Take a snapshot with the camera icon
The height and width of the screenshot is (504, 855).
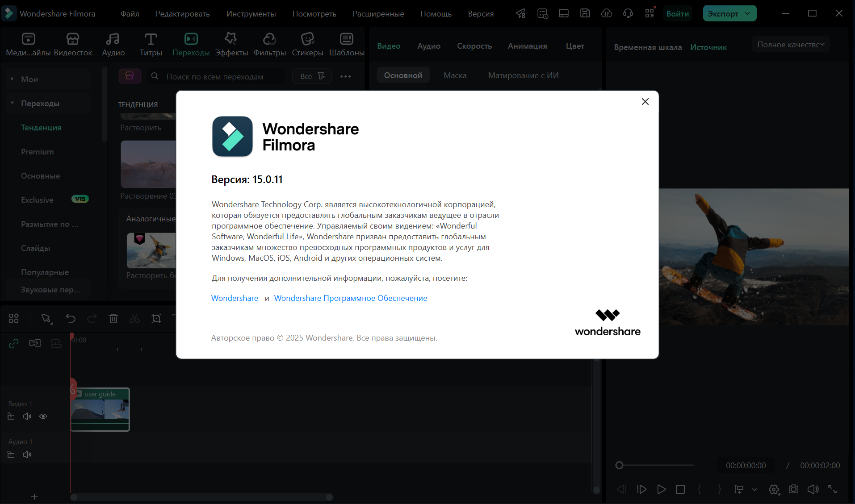click(793, 489)
